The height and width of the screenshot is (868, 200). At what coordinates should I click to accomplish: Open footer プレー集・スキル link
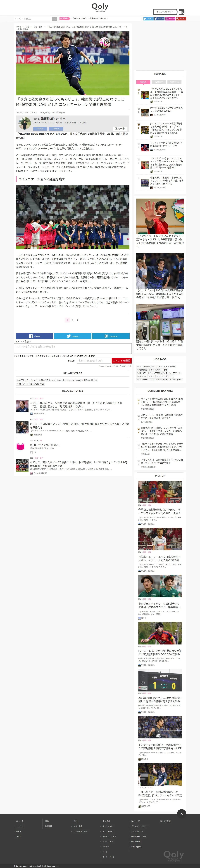80,831
